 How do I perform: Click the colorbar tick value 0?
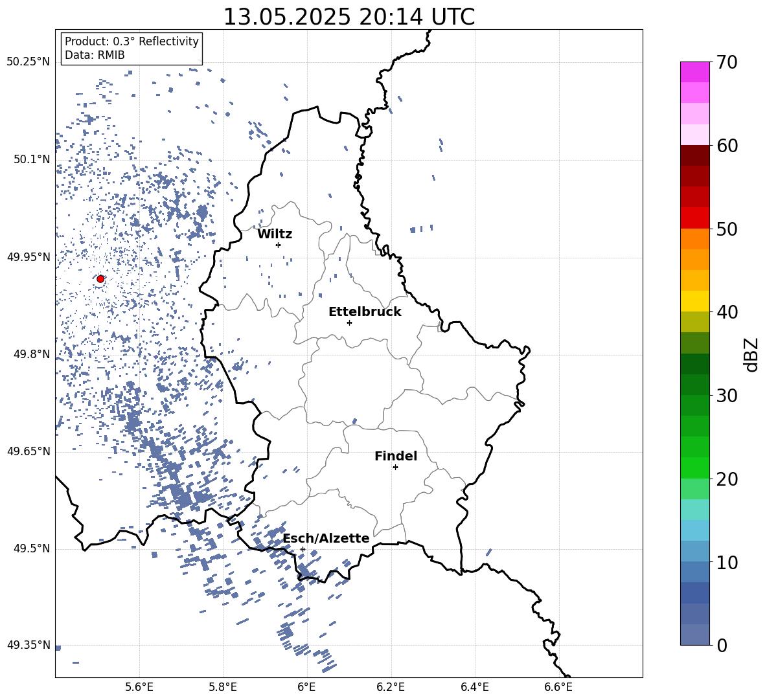722,645
